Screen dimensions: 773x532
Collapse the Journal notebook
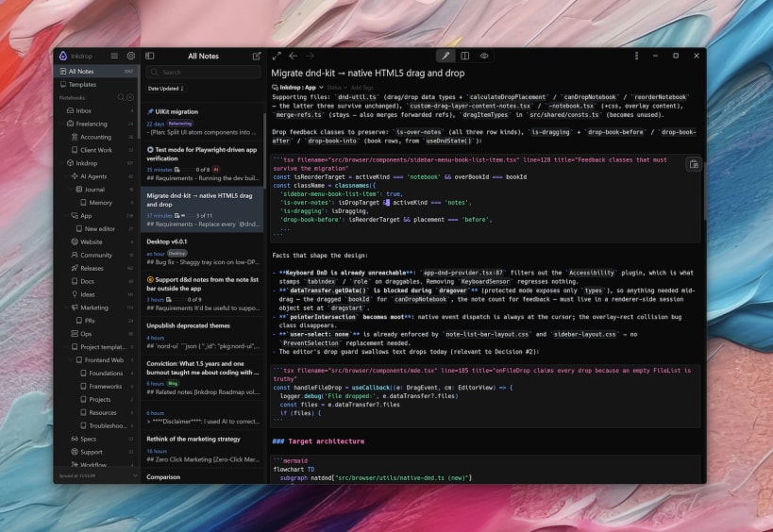71,190
